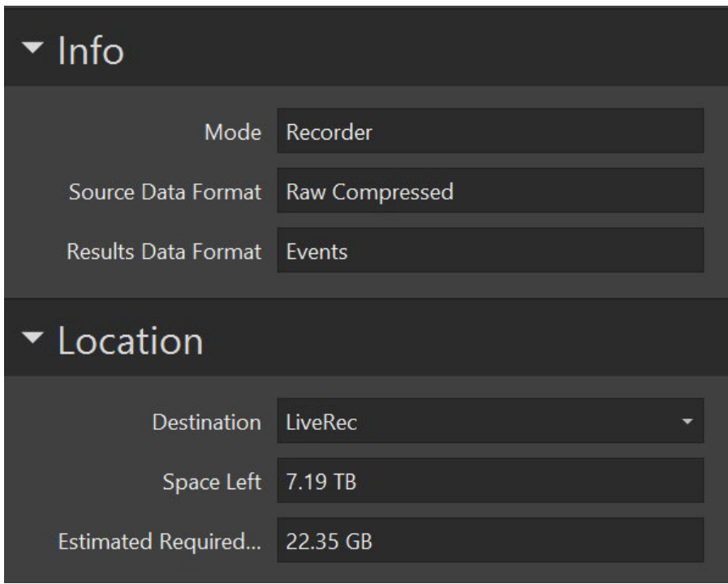728x584 pixels.
Task: Click the Info section header title
Action: coord(91,50)
